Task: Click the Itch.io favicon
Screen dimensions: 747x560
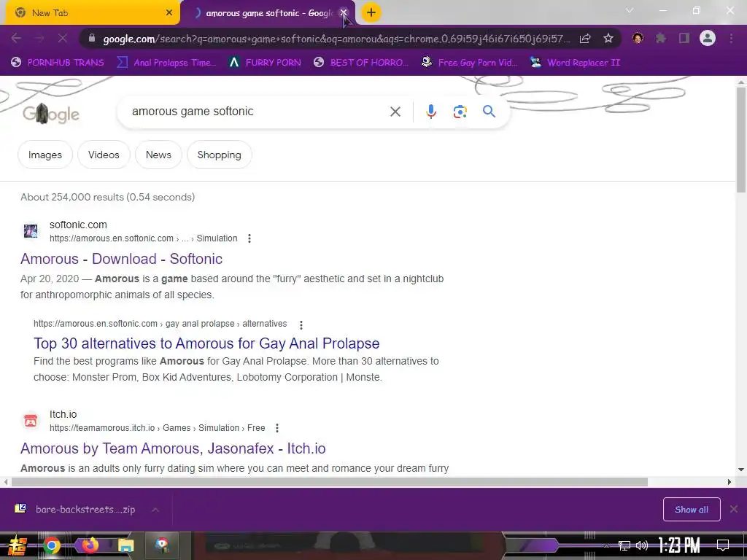Action: (31, 421)
